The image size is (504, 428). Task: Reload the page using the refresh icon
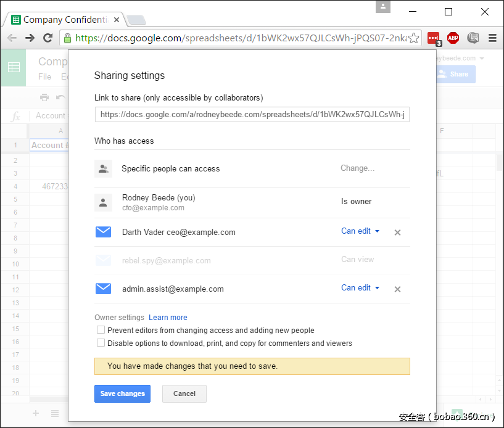(48, 38)
